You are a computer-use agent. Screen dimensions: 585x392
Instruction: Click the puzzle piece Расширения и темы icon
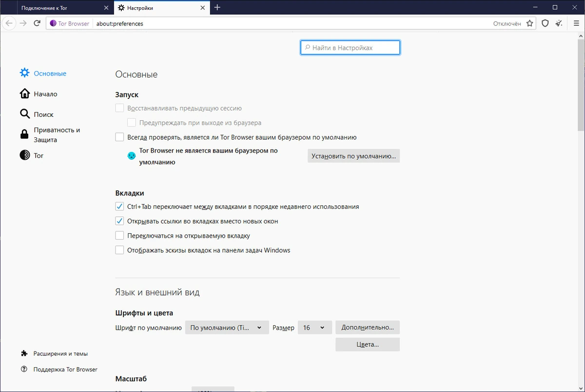tap(24, 354)
